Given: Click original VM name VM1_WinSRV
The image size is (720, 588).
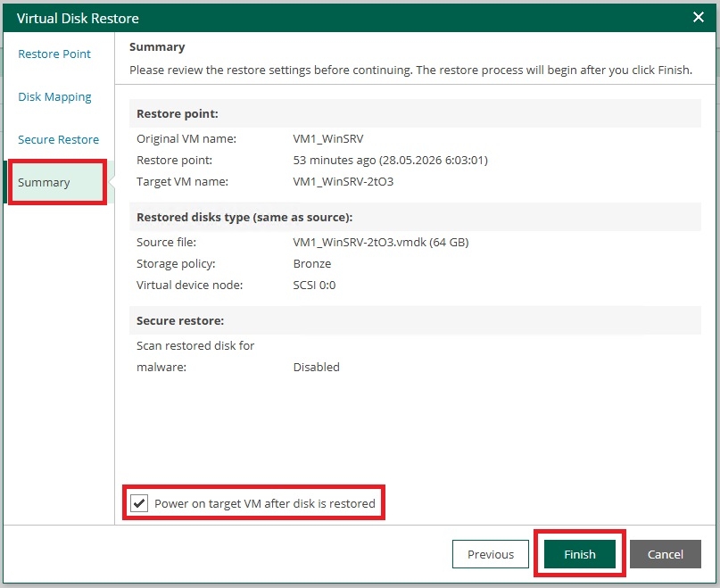Looking at the screenshot, I should click(x=327, y=138).
